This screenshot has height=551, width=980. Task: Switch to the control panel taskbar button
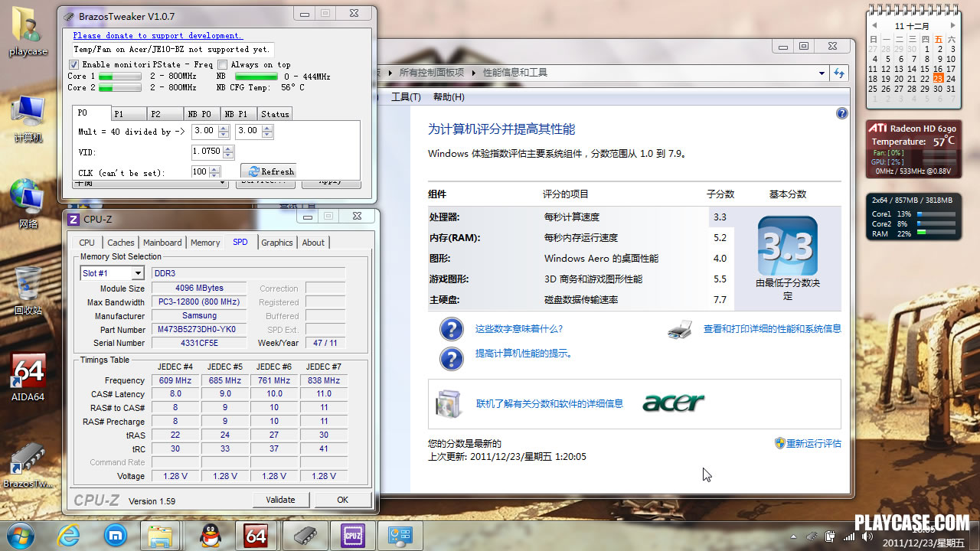click(x=401, y=535)
